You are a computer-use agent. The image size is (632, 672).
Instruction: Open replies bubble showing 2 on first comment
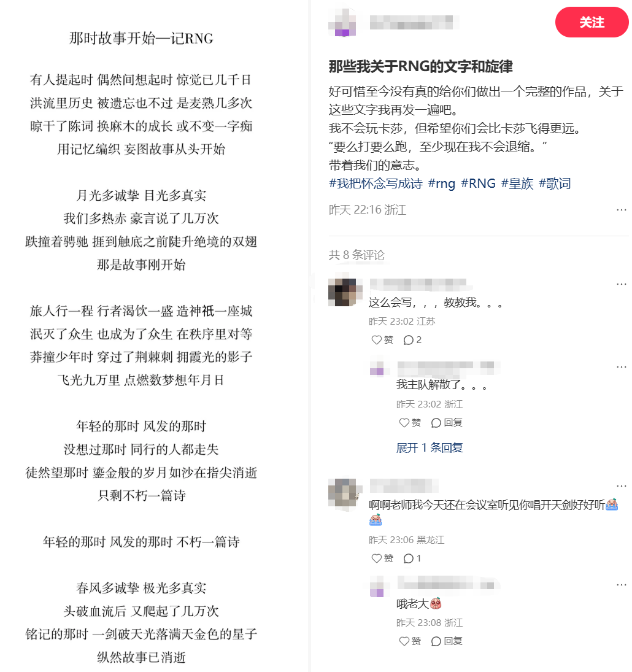(412, 340)
